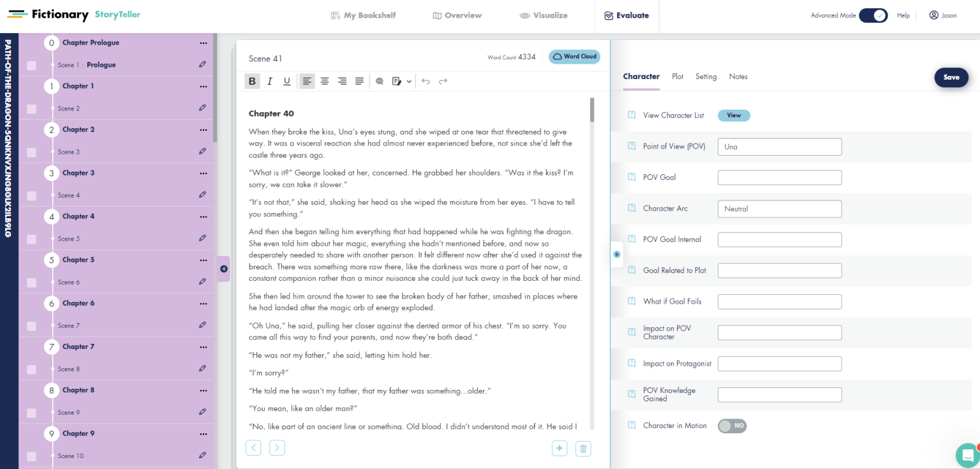Open Chapter 3 options ellipsis menu
The image size is (980, 469).
(x=204, y=173)
